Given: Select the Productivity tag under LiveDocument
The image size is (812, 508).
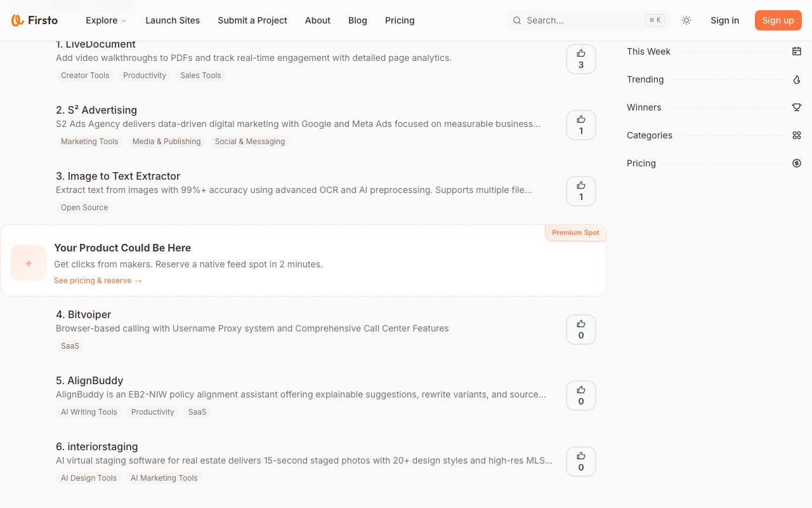Looking at the screenshot, I should coord(145,76).
